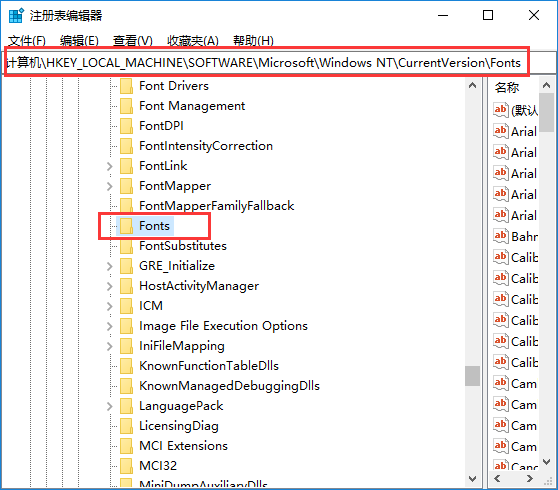Close the Registry Editor window
The image size is (558, 490).
click(534, 15)
